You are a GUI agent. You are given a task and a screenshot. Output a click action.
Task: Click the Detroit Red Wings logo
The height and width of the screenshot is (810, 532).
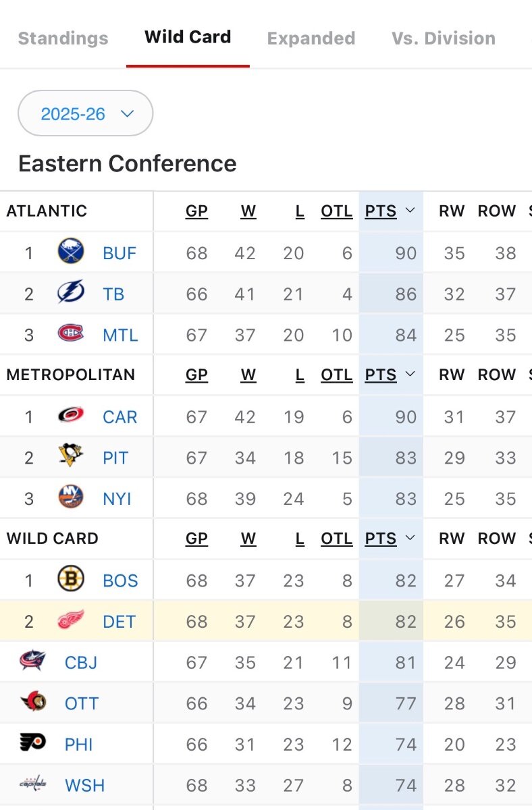(x=71, y=620)
